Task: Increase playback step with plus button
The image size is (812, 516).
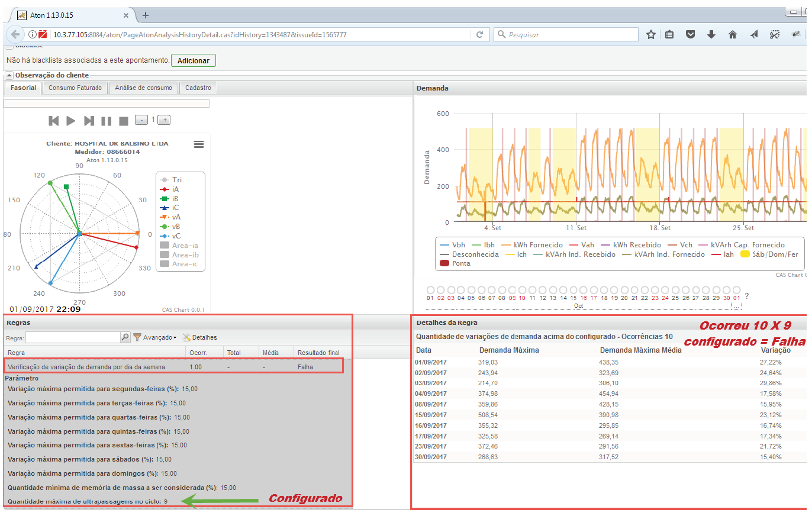Action: [165, 120]
